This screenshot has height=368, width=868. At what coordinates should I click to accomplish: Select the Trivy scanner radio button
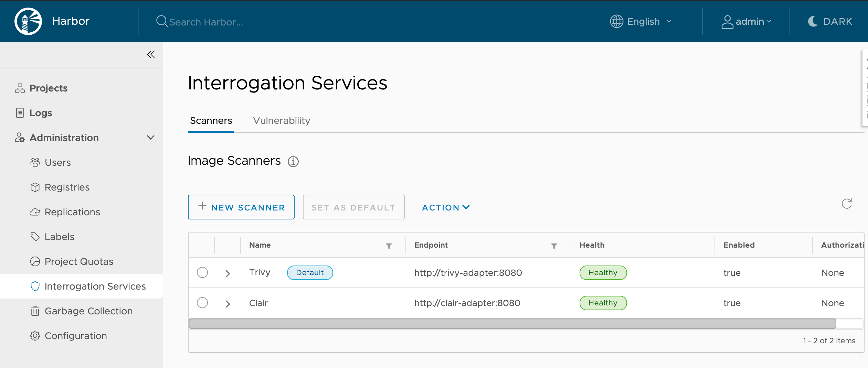click(x=202, y=272)
